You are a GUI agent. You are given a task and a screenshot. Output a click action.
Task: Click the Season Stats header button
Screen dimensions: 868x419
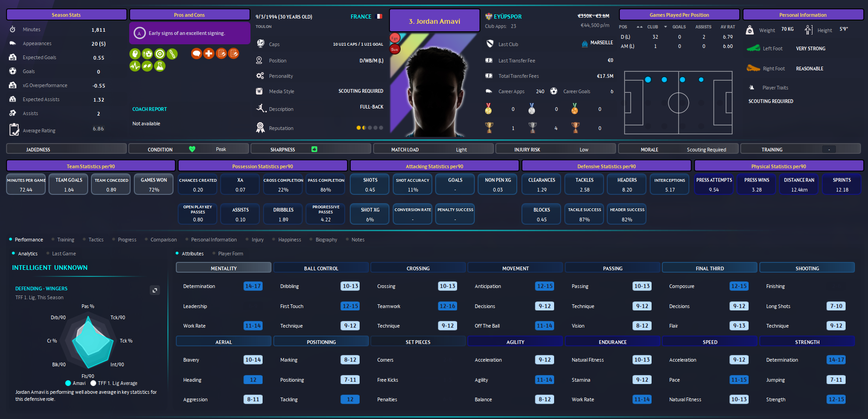click(66, 15)
